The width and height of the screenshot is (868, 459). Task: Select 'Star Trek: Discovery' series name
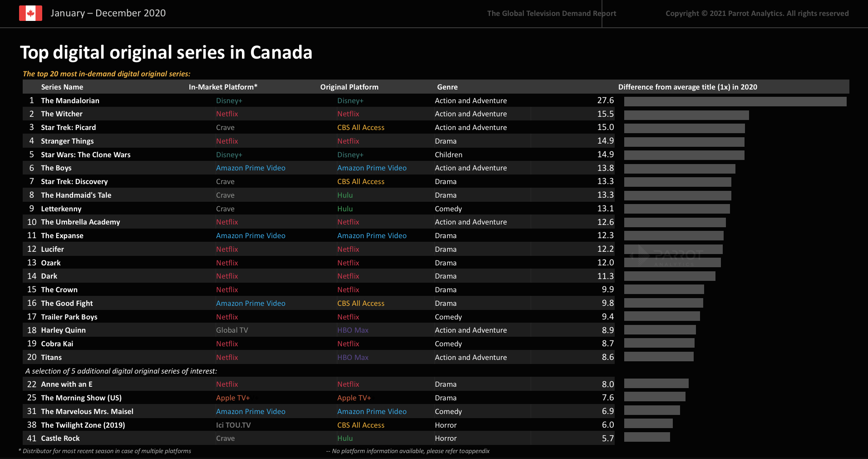click(74, 181)
